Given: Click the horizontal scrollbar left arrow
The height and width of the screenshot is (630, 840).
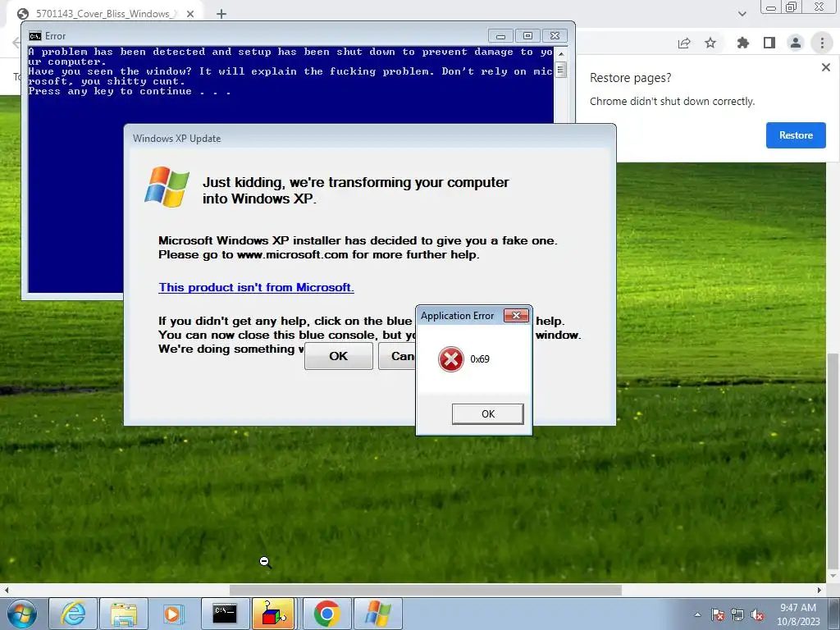Looking at the screenshot, I should point(6,590).
